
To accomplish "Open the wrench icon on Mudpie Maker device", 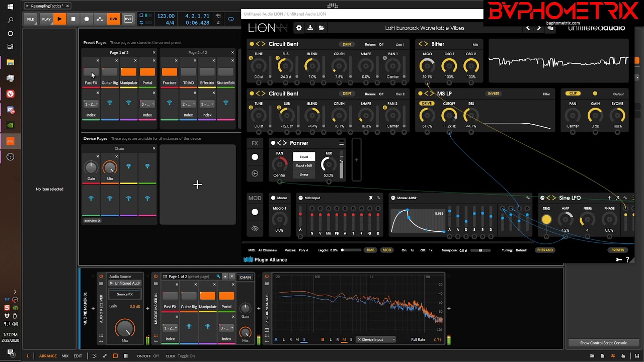I will click(x=218, y=277).
